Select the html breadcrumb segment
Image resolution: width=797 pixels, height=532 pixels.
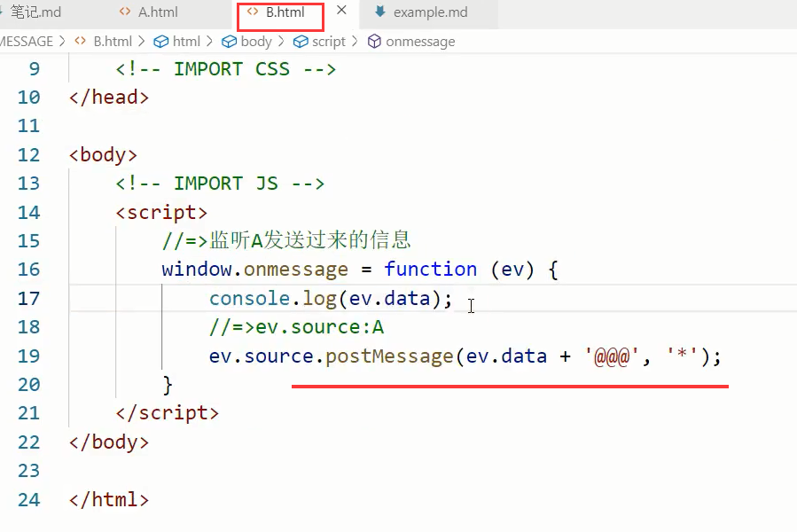pyautogui.click(x=186, y=41)
